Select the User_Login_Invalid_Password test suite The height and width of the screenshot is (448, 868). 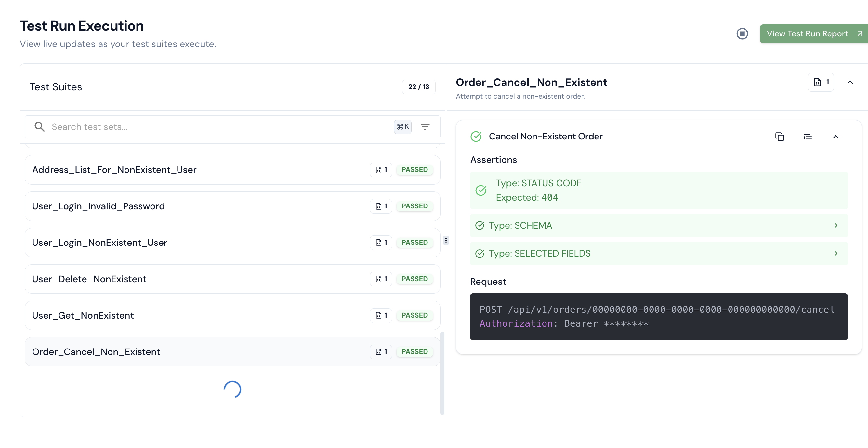point(168,206)
